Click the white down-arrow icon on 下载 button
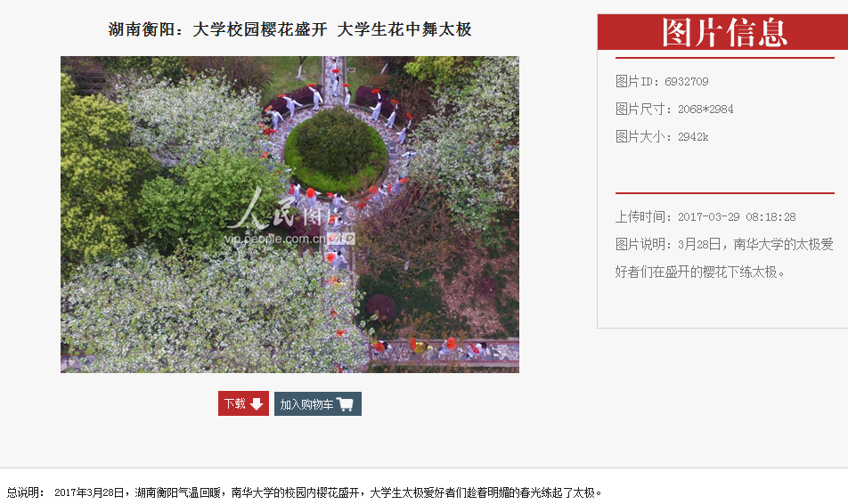 pyautogui.click(x=257, y=404)
